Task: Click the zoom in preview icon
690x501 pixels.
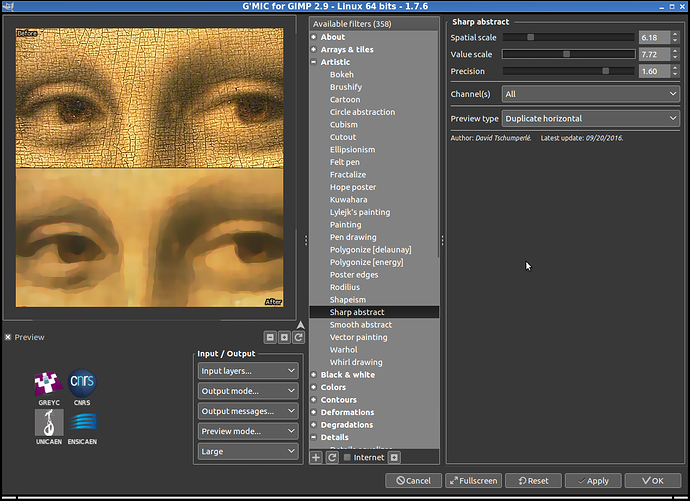Action: [x=284, y=337]
